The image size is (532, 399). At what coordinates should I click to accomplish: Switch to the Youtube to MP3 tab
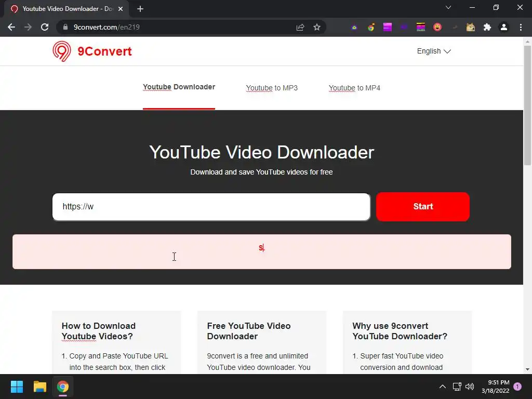272,88
